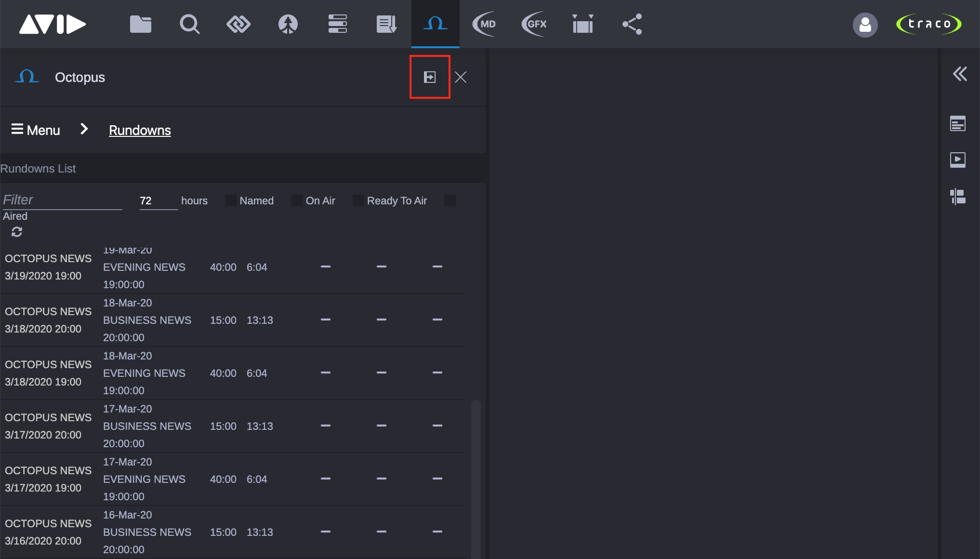Open the GFX graphics app icon
The height and width of the screenshot is (559, 980).
click(x=534, y=24)
